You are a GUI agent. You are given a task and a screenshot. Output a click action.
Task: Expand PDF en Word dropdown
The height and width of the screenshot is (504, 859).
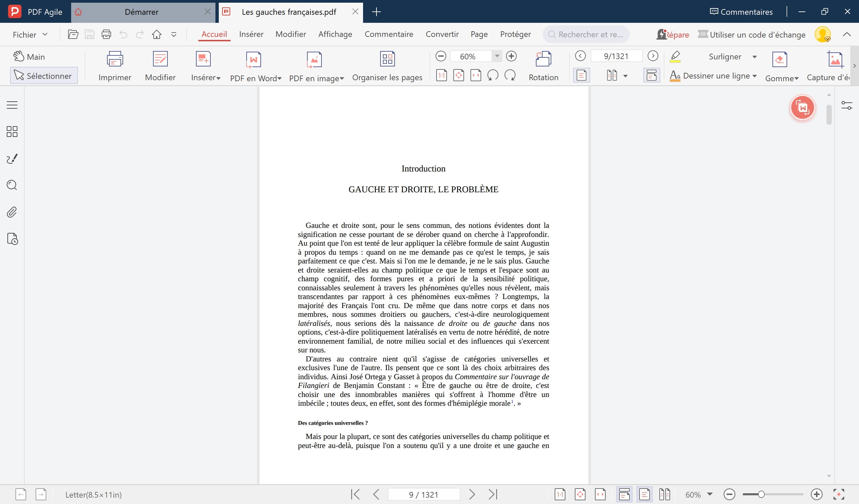click(x=280, y=79)
